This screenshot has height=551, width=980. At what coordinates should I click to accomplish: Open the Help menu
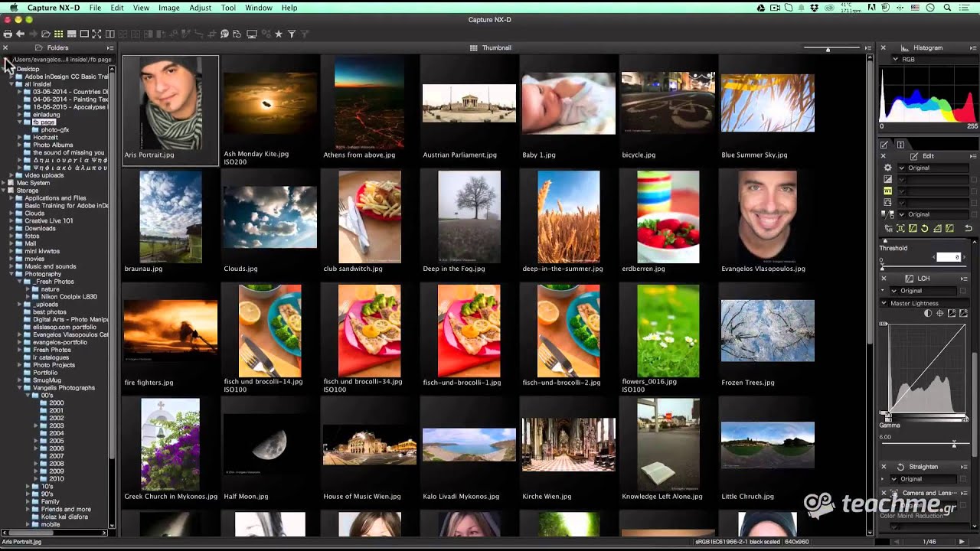point(289,8)
